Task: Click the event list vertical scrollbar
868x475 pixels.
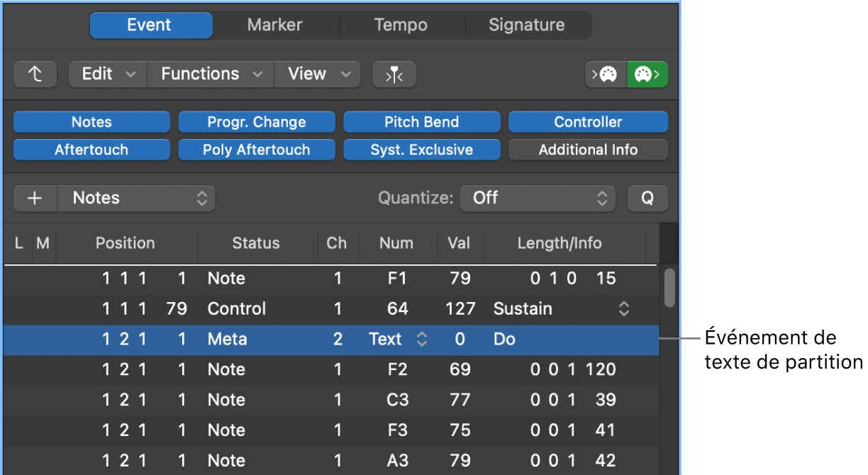Action: 669,287
